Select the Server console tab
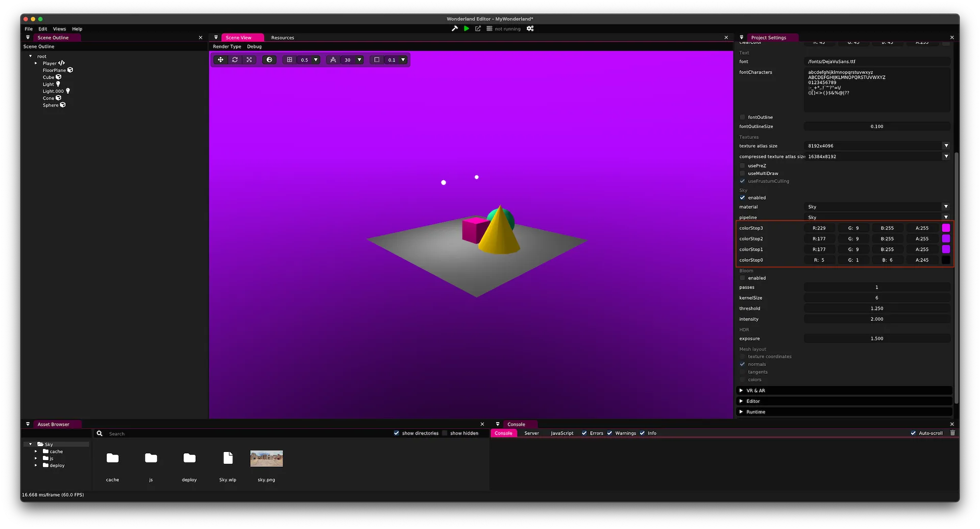The height and width of the screenshot is (529, 980). [531, 433]
